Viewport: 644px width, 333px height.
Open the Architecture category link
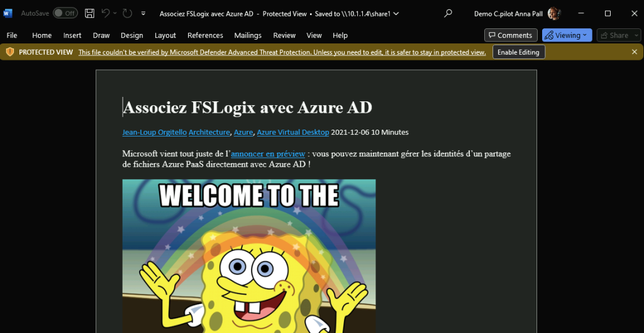click(x=209, y=132)
